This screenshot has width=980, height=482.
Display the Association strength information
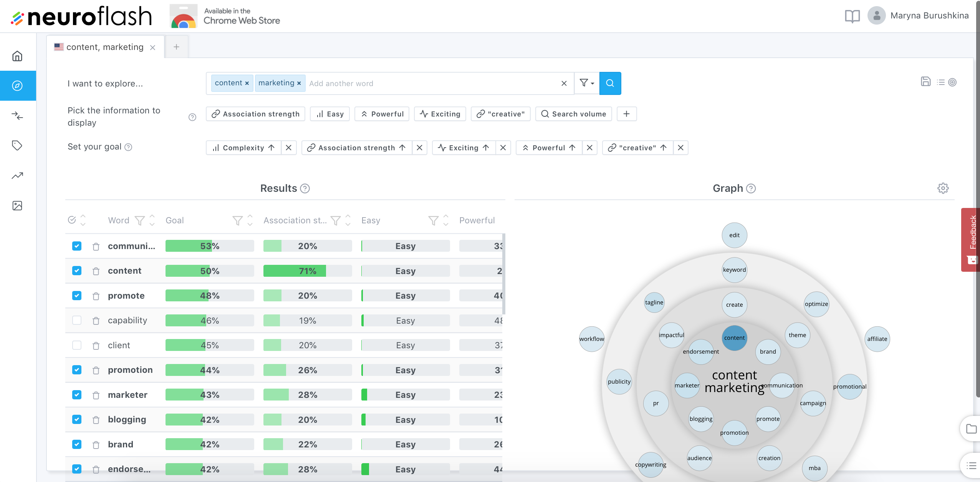click(255, 114)
